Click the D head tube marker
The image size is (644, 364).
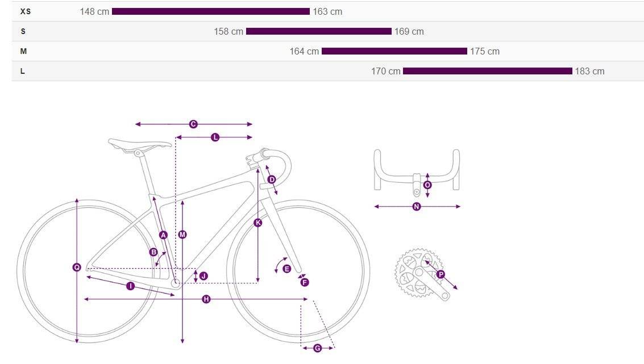[x=272, y=180]
